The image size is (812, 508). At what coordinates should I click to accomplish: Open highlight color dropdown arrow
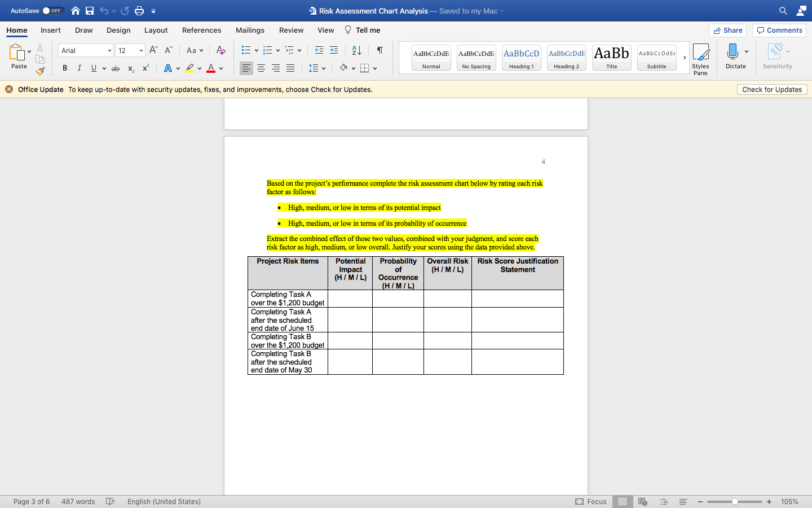[x=200, y=69]
